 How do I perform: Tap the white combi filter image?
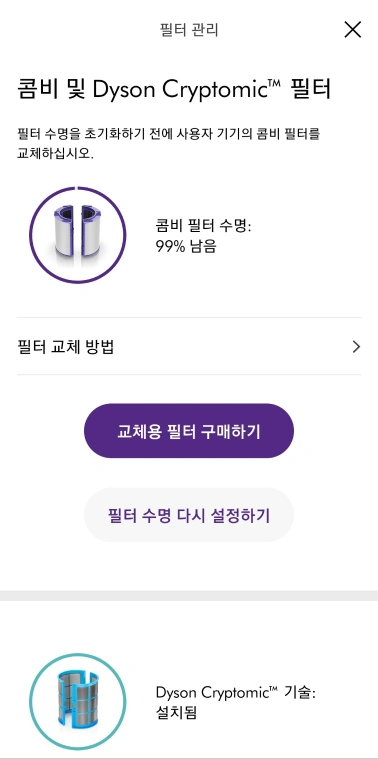pos(77,231)
